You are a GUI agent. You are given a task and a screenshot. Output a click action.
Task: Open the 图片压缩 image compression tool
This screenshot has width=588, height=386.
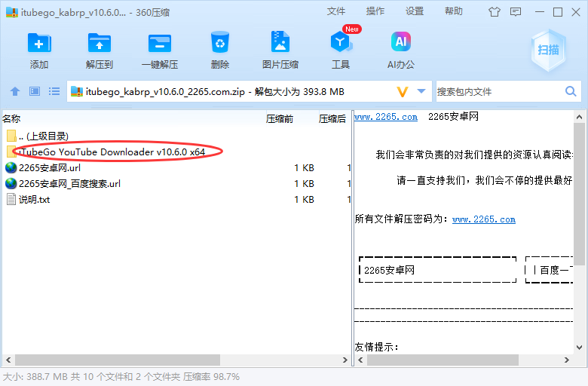(x=280, y=41)
